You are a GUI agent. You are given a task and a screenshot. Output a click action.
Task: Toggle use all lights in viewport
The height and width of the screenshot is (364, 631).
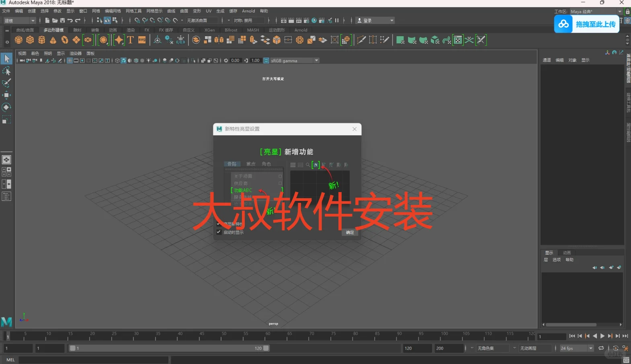click(x=149, y=61)
